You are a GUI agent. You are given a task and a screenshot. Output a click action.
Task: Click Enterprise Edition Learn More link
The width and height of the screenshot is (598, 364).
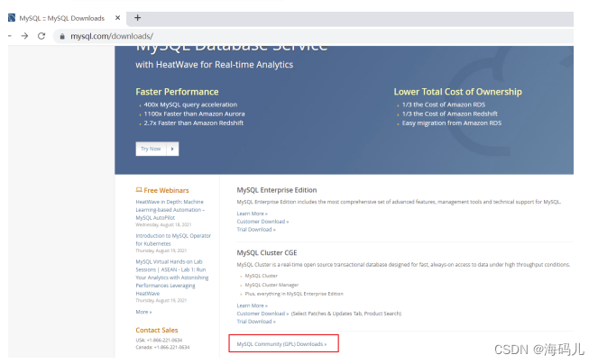[x=252, y=214]
